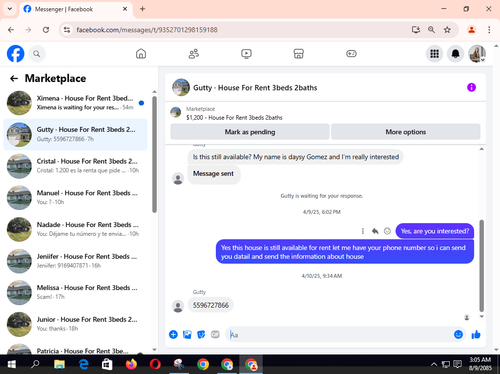Open tab search dropdown arrow
The width and height of the screenshot is (500, 374).
coord(10,9)
